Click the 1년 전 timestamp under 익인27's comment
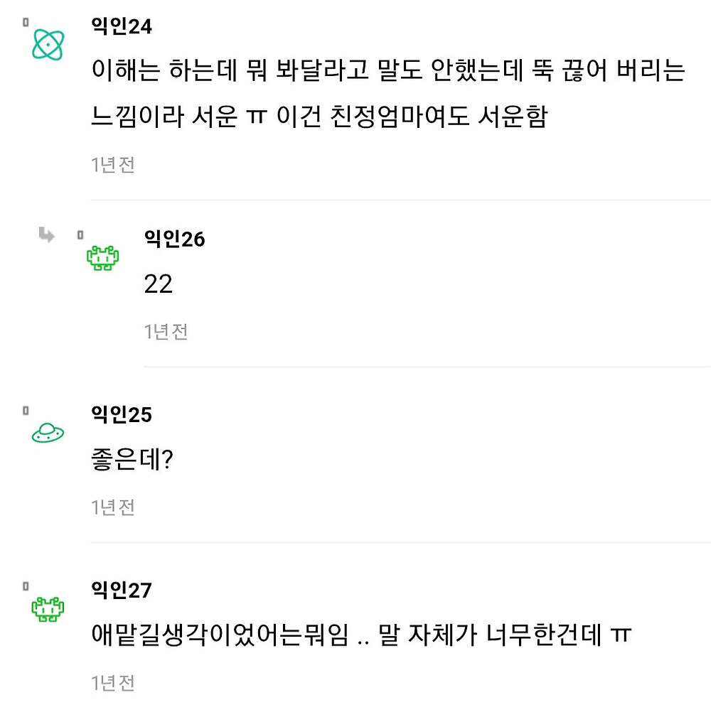This screenshot has width=728, height=717. click(x=113, y=683)
